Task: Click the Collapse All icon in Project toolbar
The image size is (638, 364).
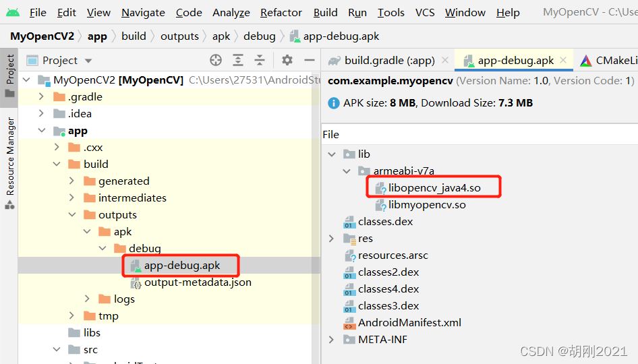Action: tap(260, 60)
